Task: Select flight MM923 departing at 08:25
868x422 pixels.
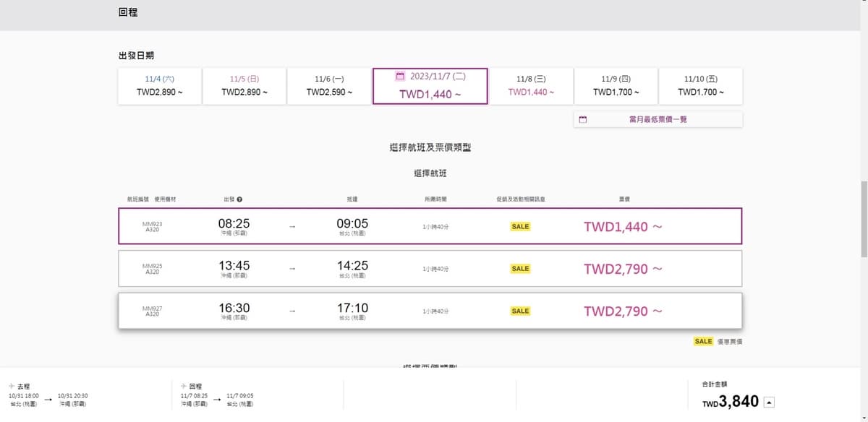Action: click(430, 226)
